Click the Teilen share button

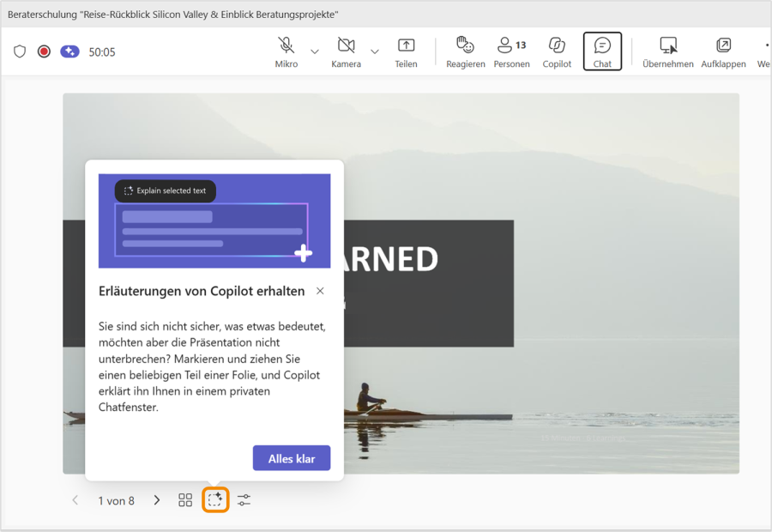407,51
